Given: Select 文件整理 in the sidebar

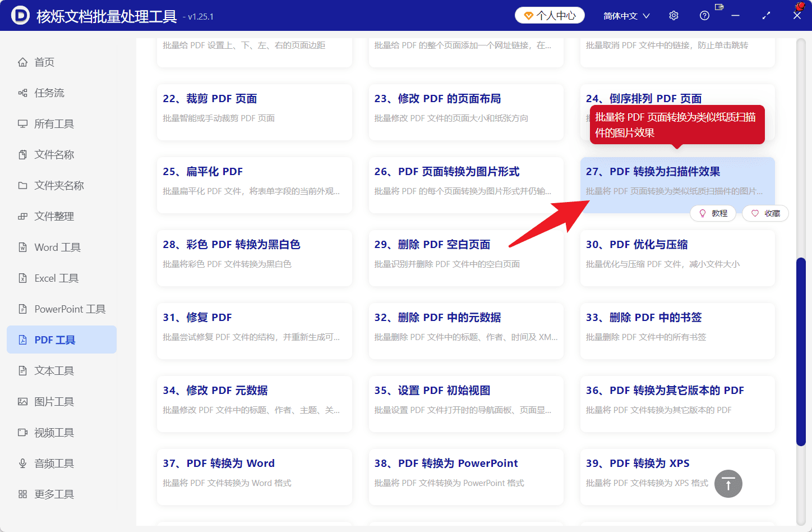Looking at the screenshot, I should point(62,217).
